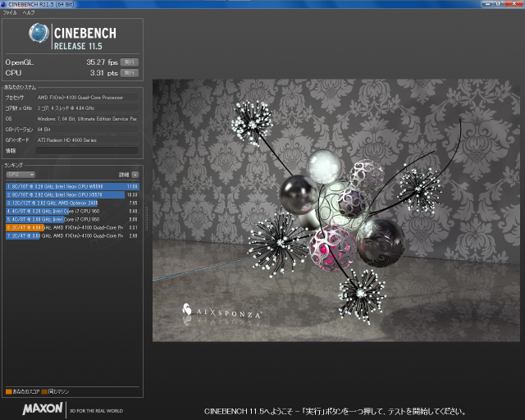Viewport: 525px width, 420px height.
Task: Click the cores and GHz field
Action: (87, 108)
